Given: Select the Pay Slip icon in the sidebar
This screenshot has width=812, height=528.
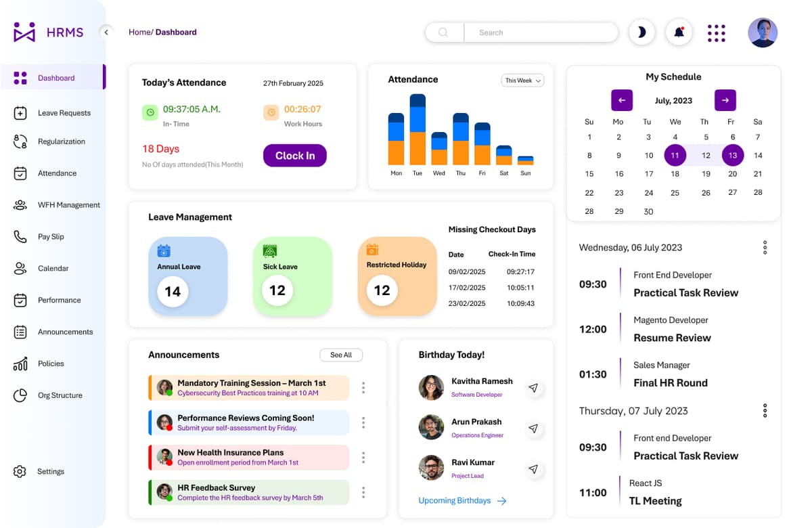Looking at the screenshot, I should pyautogui.click(x=19, y=236).
